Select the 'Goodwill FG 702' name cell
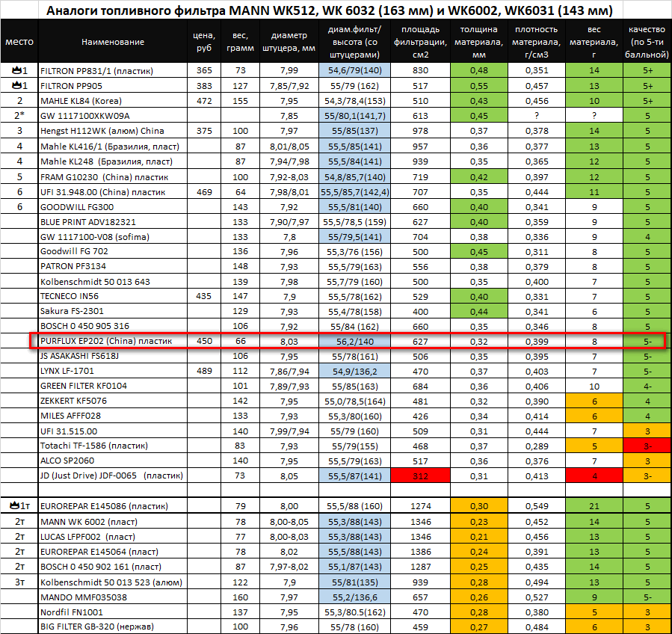The height and width of the screenshot is (634, 672). tap(113, 251)
